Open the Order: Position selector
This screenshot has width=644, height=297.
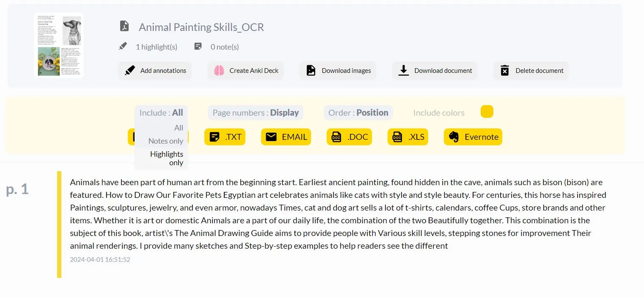(358, 112)
